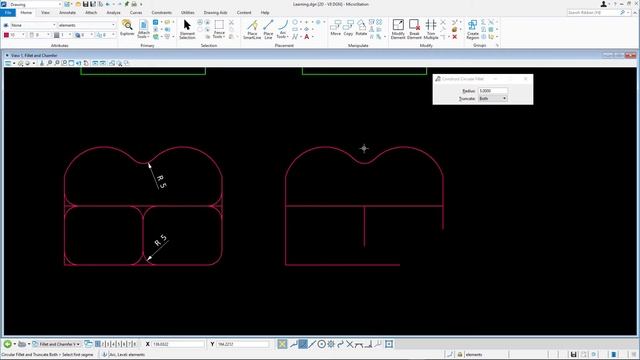This screenshot has width=640, height=360.
Task: Click the Save icon in quick access toolbar
Action: 86,4
